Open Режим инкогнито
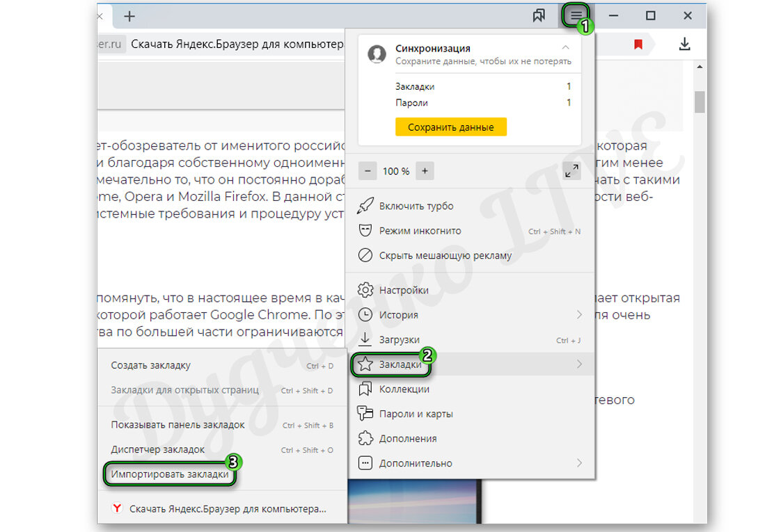 [x=471, y=231]
